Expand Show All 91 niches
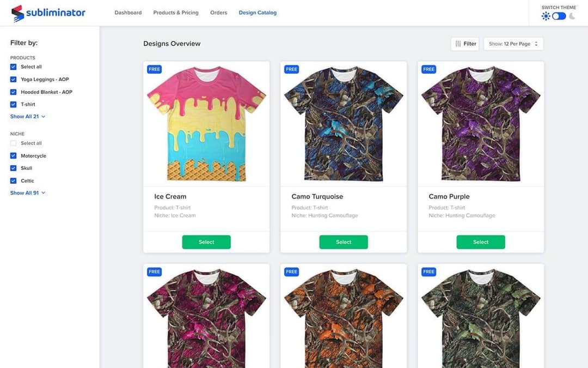Image resolution: width=588 pixels, height=368 pixels. (x=28, y=192)
